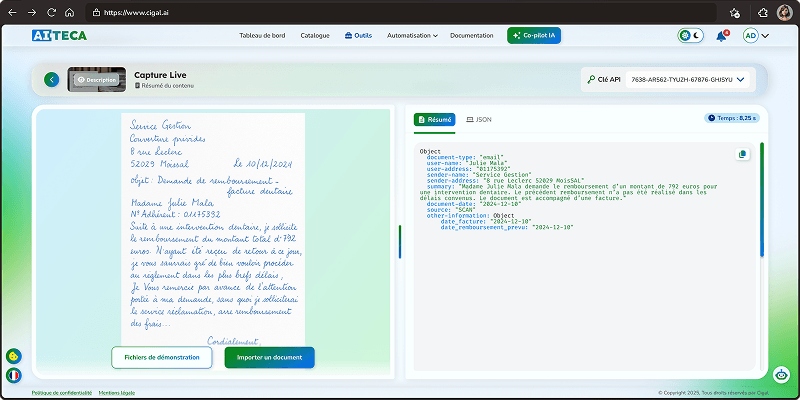Add page to favorites star icon
The height and width of the screenshot is (400, 800).
734,13
